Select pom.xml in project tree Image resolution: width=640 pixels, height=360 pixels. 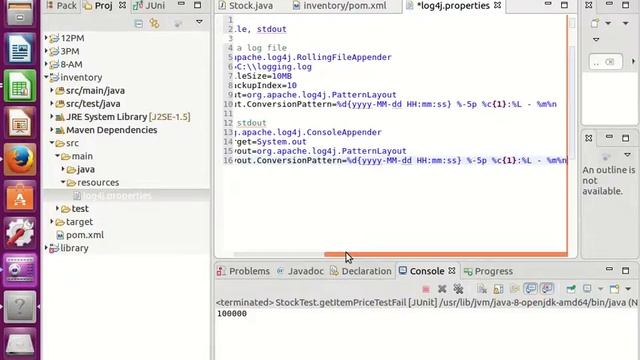coord(85,235)
